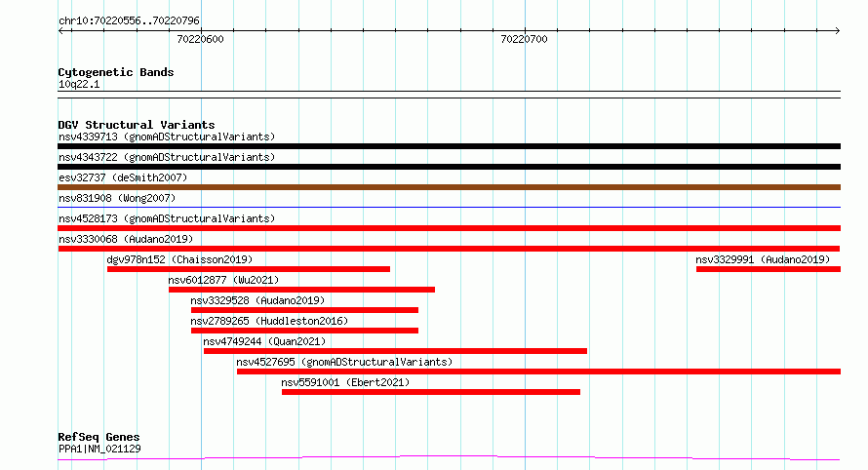Click the red bar under nsv5591001
The image size is (868, 470).
(x=431, y=393)
